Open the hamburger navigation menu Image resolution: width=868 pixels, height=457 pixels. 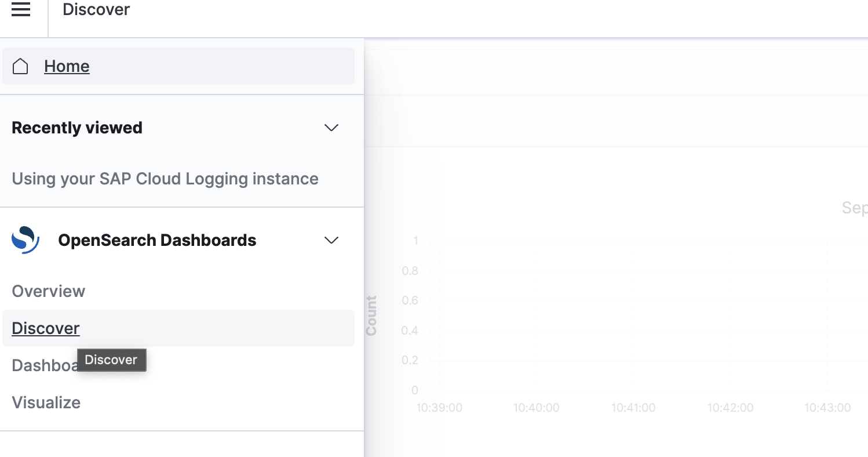pos(21,9)
